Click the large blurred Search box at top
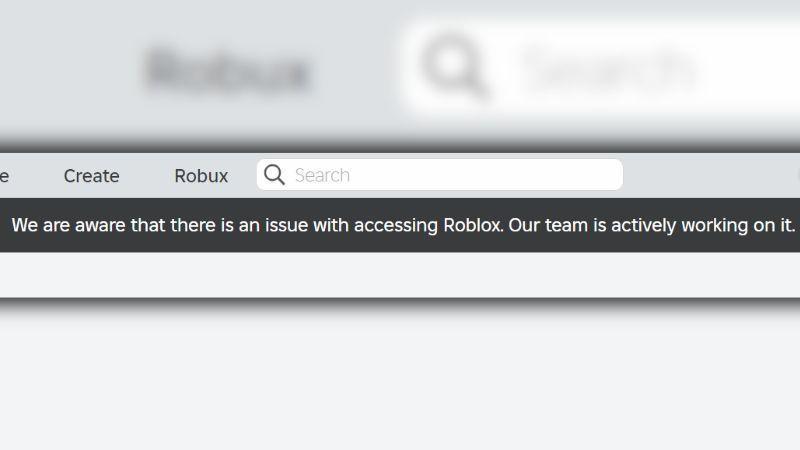Image resolution: width=800 pixels, height=450 pixels. (602, 66)
